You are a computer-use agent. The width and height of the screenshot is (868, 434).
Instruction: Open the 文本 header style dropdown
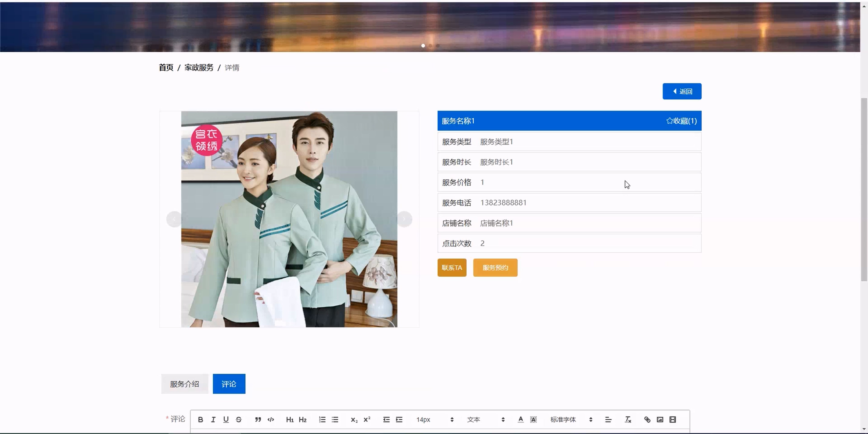[485, 419]
